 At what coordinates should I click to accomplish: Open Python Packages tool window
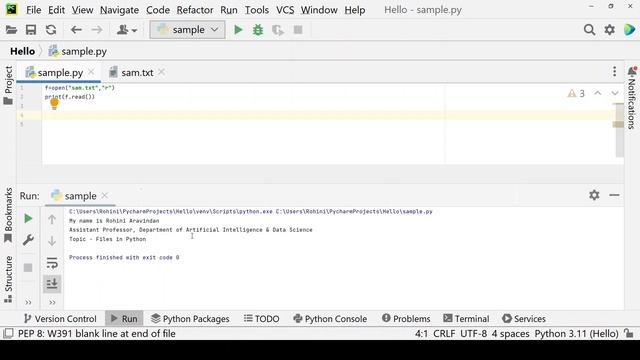190,319
